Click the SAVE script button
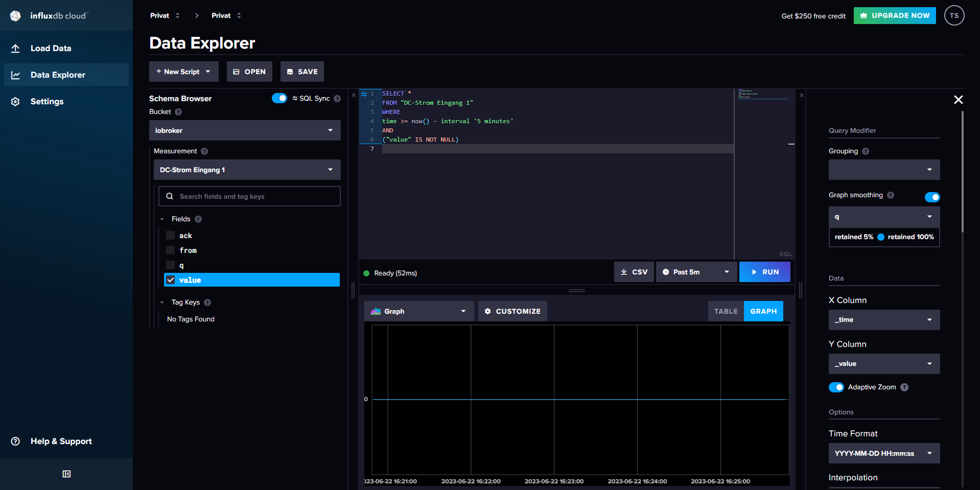 [302, 72]
